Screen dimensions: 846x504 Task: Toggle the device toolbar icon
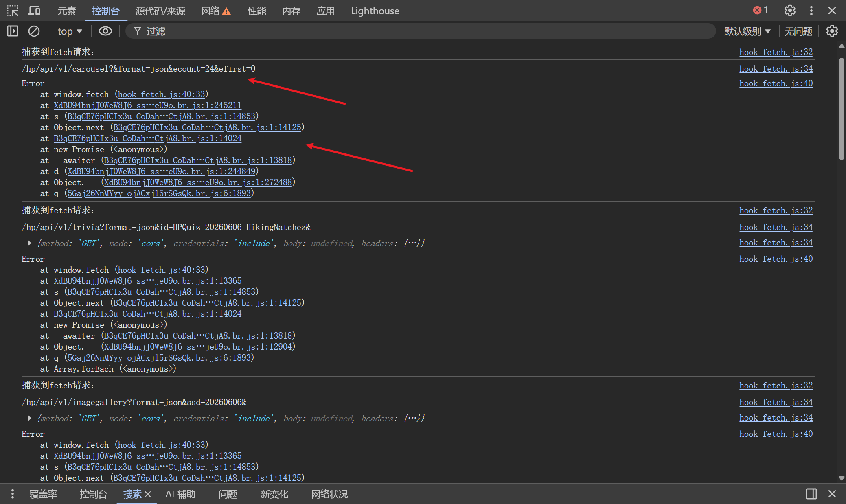pos(34,11)
